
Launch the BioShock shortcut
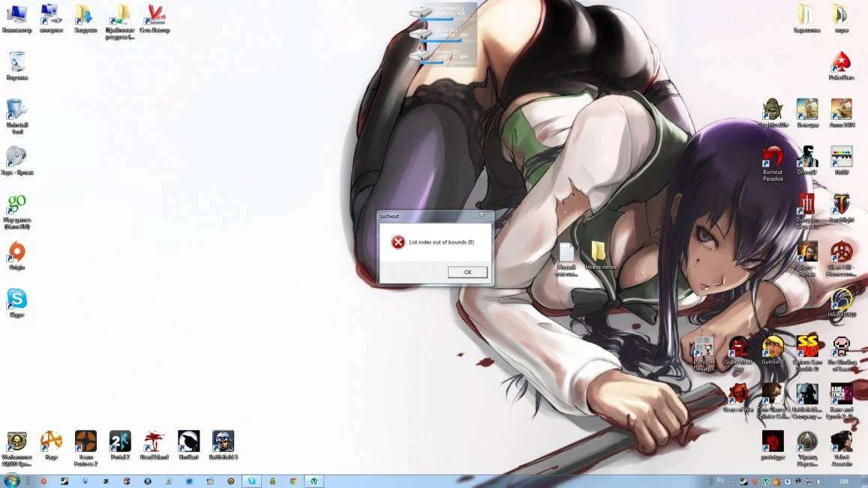pos(189,445)
